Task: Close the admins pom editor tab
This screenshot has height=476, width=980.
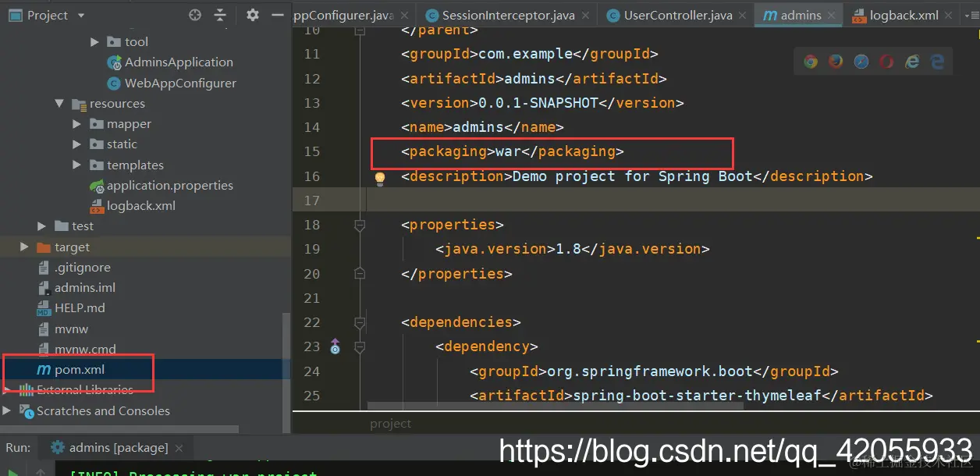Action: click(x=833, y=16)
